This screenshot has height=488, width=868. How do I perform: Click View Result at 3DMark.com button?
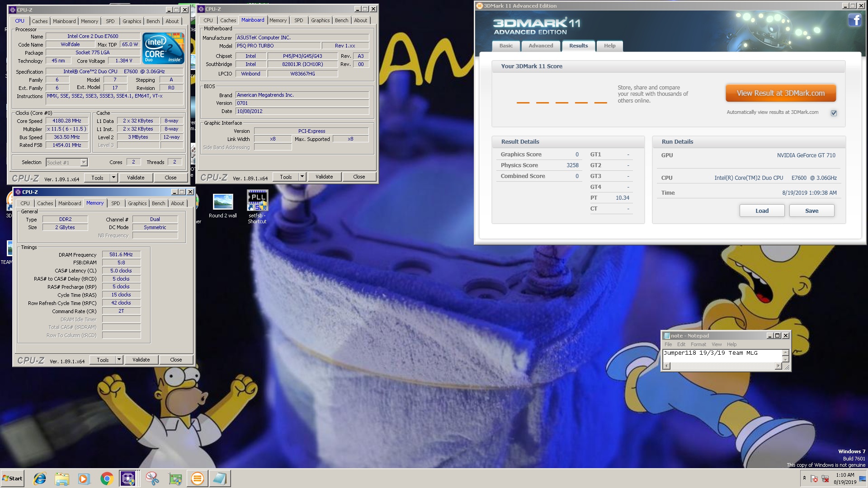780,93
